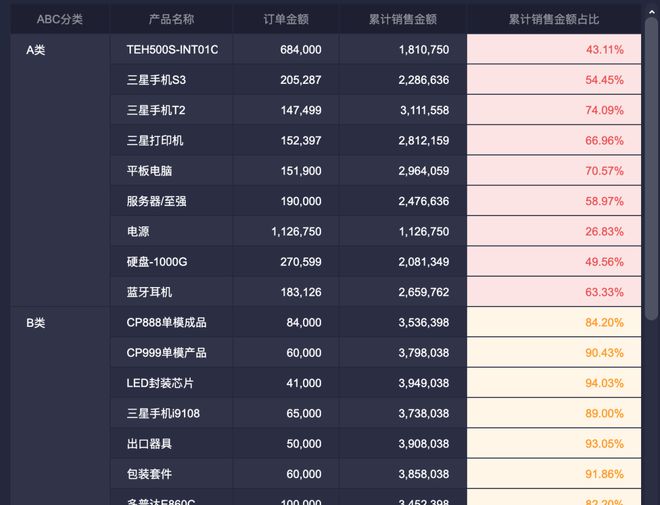660x505 pixels.
Task: Select the 订单金额 column header
Action: [x=286, y=19]
